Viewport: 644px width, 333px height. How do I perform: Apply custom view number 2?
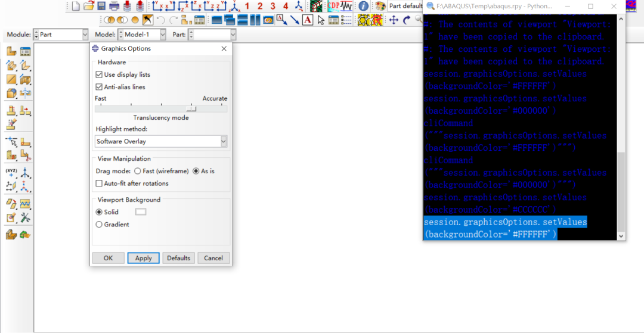260,6
